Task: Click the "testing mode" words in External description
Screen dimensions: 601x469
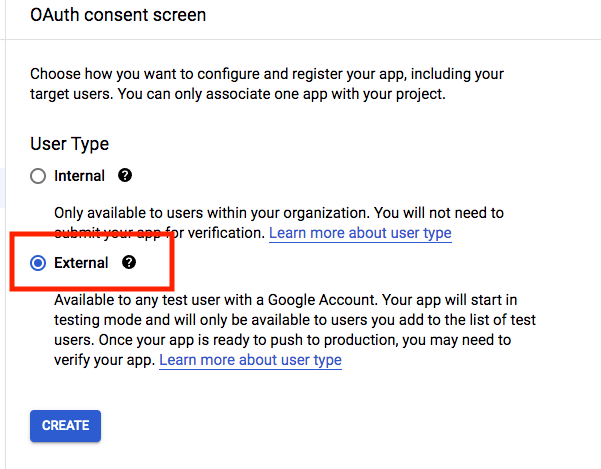Action: [98, 320]
